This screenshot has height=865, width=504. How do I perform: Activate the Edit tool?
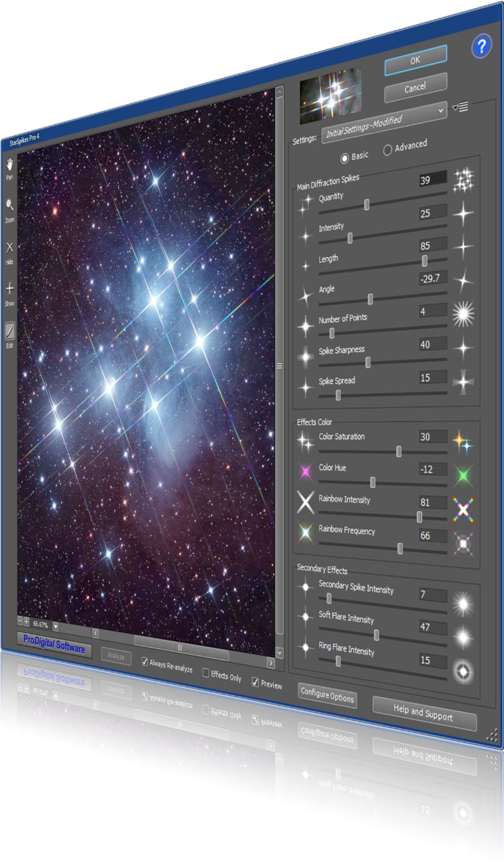coord(10,332)
